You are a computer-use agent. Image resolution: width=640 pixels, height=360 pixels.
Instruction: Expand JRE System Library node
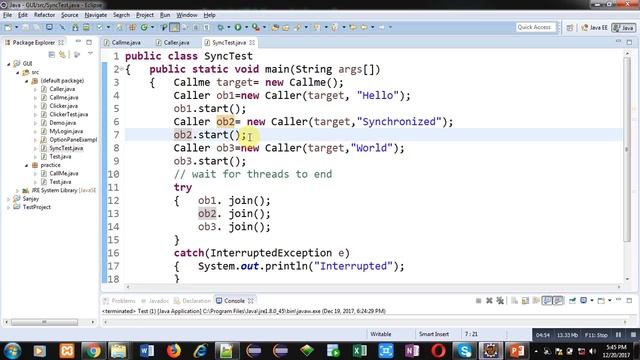point(18,191)
